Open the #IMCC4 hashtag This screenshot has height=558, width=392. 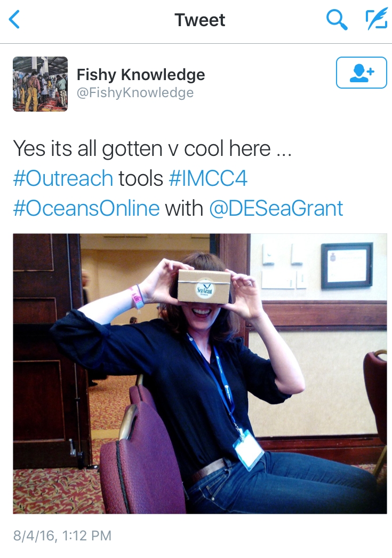click(x=208, y=178)
